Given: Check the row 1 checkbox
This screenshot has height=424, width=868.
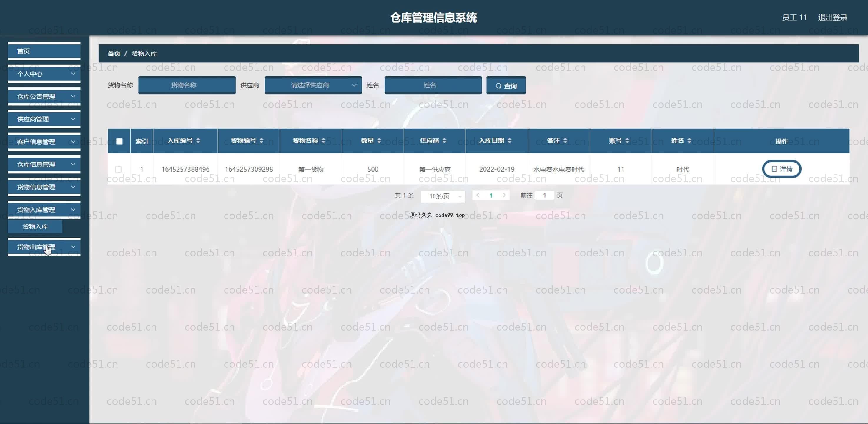Looking at the screenshot, I should 119,169.
